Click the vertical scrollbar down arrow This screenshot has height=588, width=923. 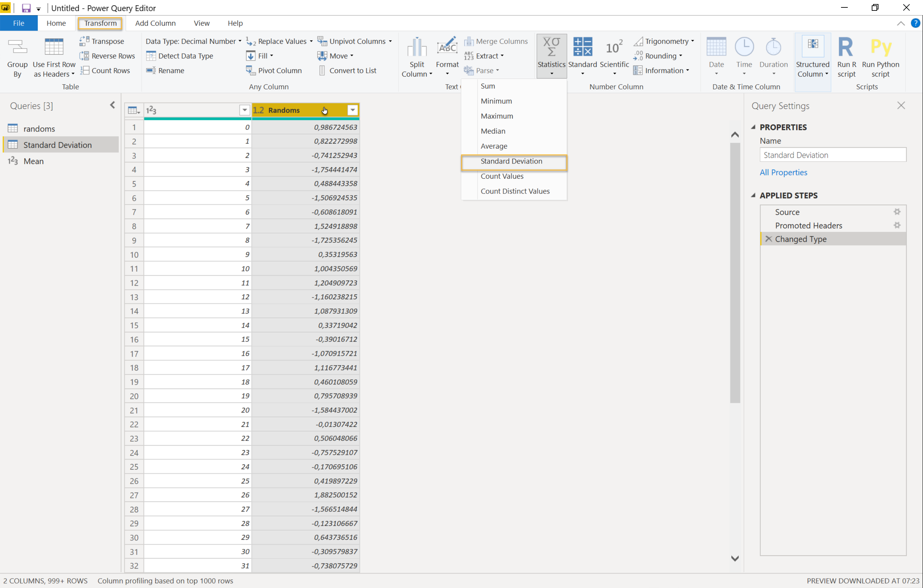point(734,558)
